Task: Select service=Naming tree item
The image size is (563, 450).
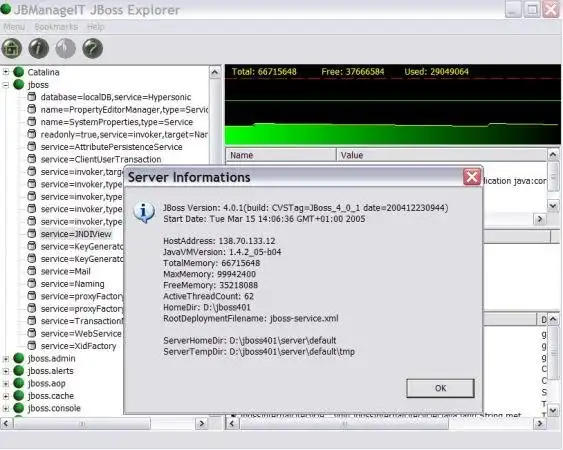Action: click(72, 284)
